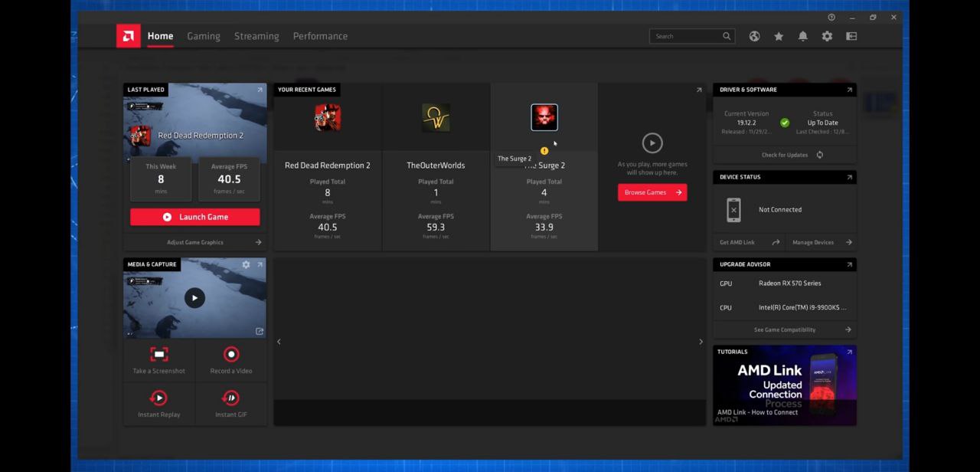Click the yellow warning icon on The Surge 2
This screenshot has width=980, height=472.
[x=544, y=151]
